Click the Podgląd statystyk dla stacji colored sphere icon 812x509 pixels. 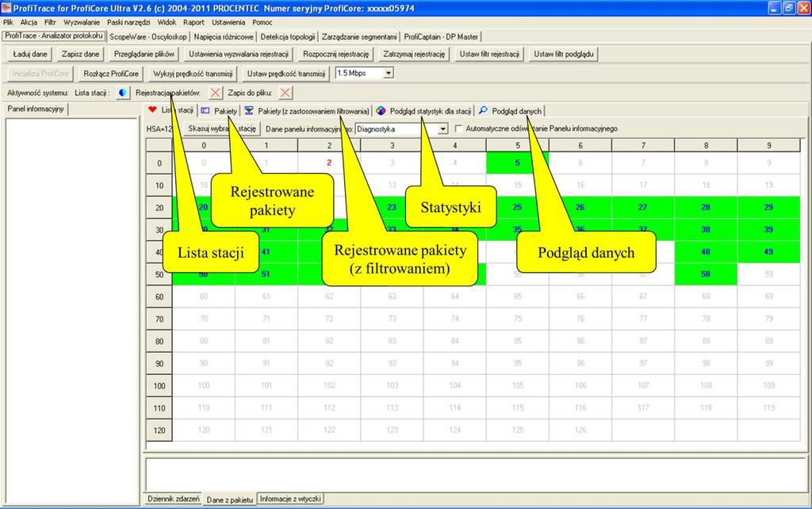381,110
